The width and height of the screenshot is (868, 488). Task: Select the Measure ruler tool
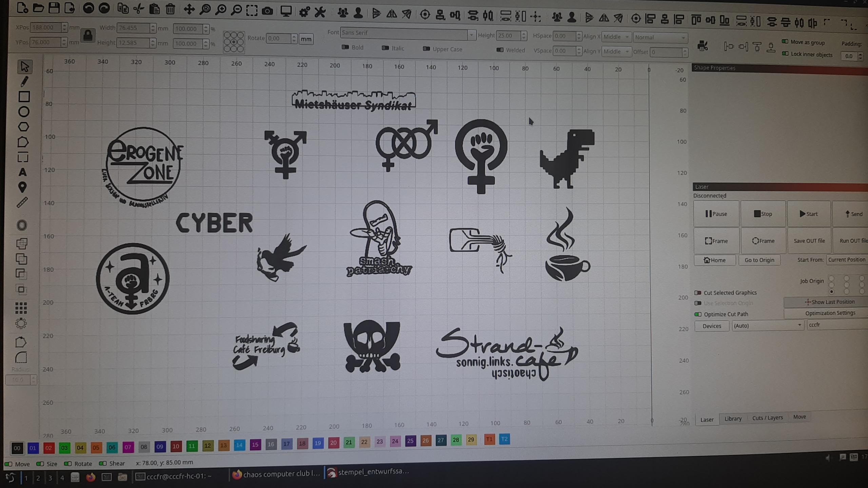click(x=22, y=202)
